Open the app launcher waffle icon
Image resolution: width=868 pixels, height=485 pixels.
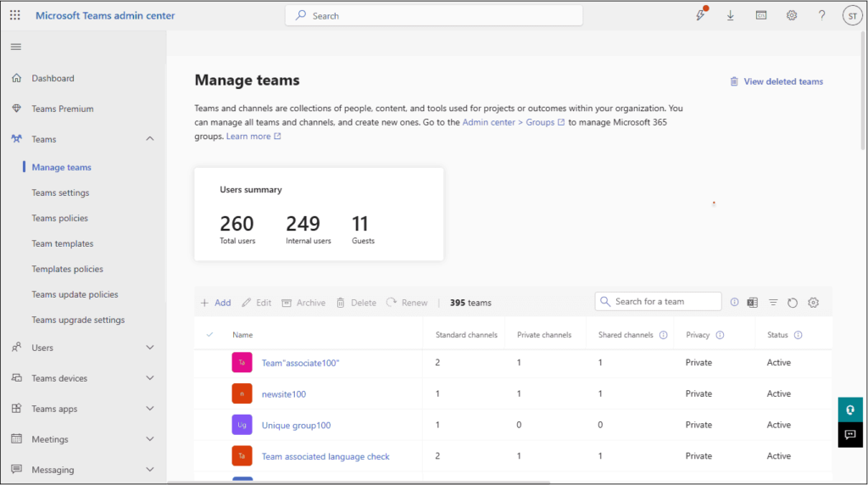click(x=15, y=15)
